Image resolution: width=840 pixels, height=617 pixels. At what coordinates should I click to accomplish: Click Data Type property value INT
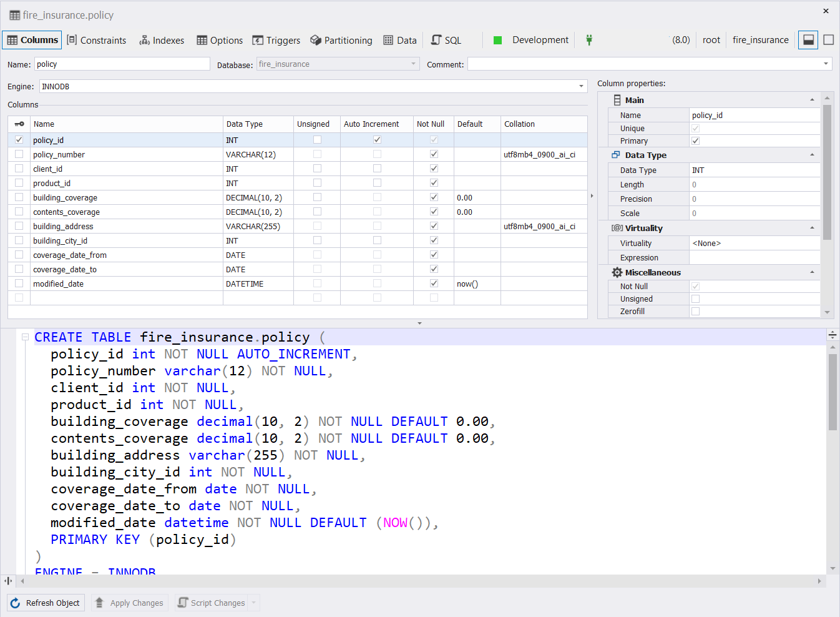(x=755, y=170)
